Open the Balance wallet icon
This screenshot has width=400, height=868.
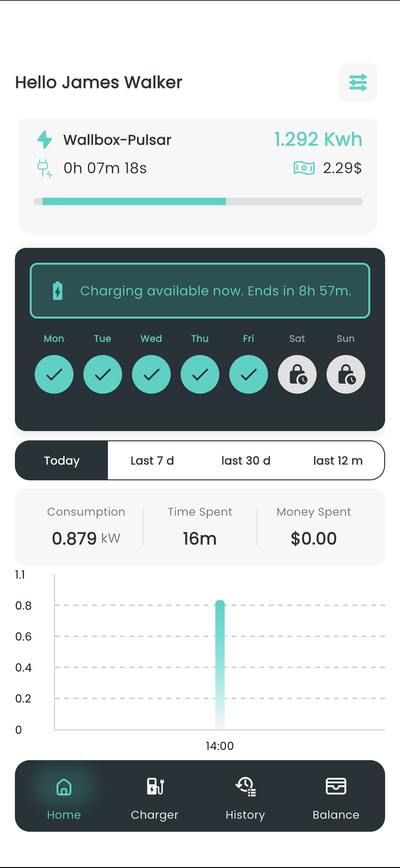(336, 786)
